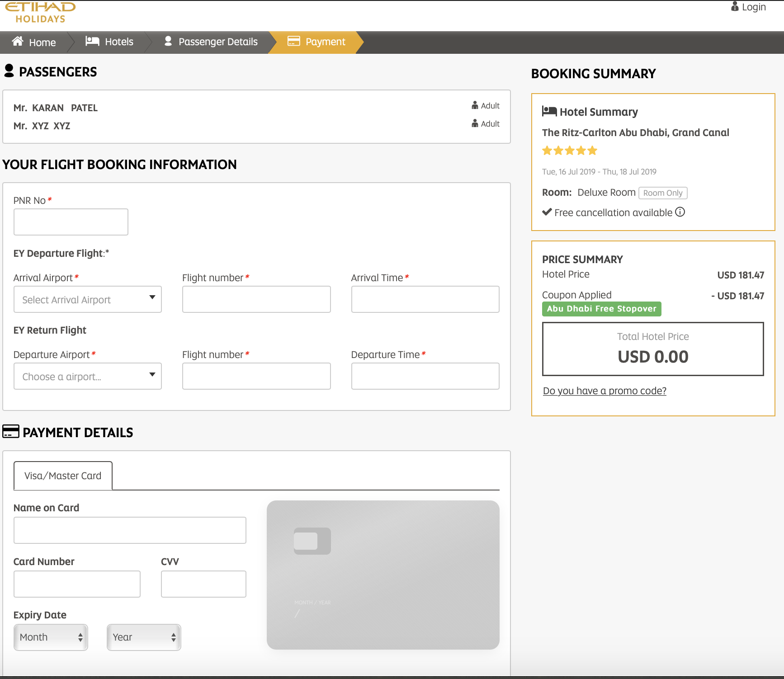
Task: Open the expiry Year selector
Action: coord(144,637)
